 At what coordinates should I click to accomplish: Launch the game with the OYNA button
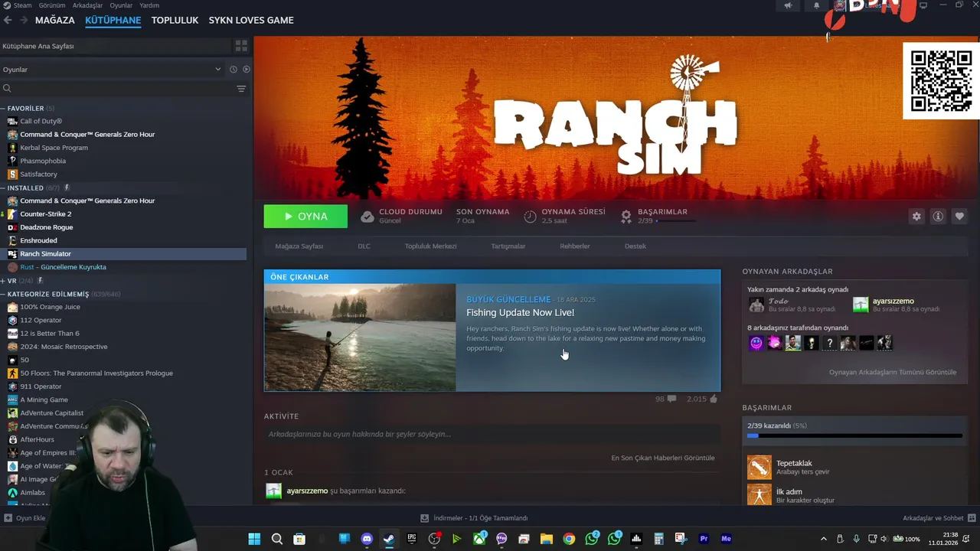tap(305, 217)
